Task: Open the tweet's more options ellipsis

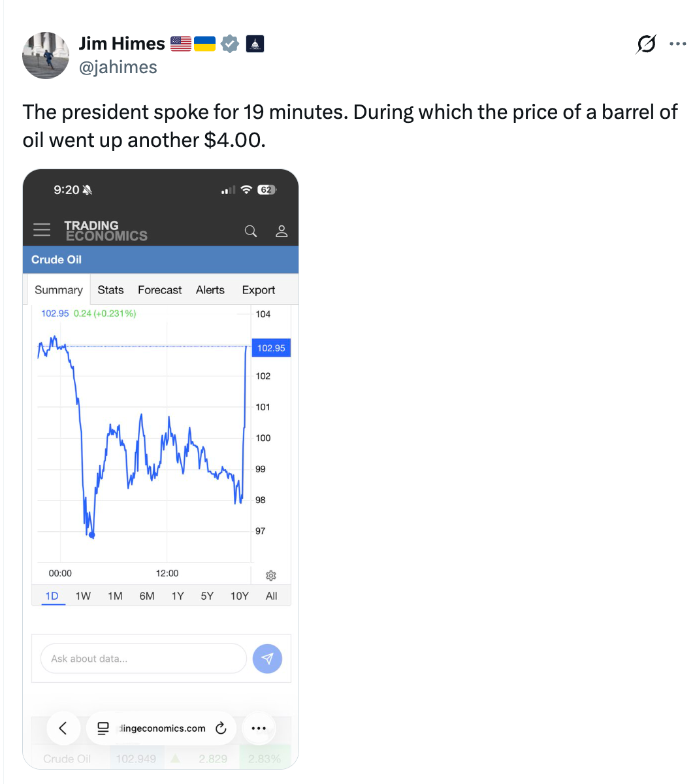Action: [x=678, y=44]
